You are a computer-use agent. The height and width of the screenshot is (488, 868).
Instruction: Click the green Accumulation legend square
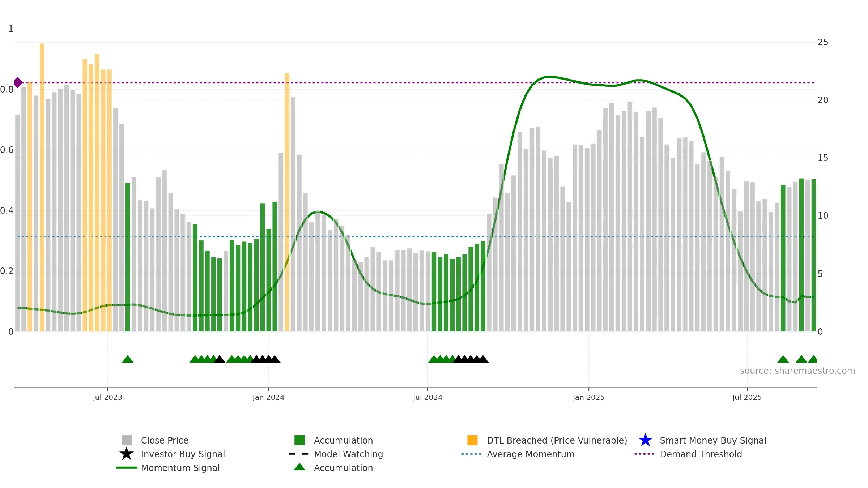coord(299,440)
